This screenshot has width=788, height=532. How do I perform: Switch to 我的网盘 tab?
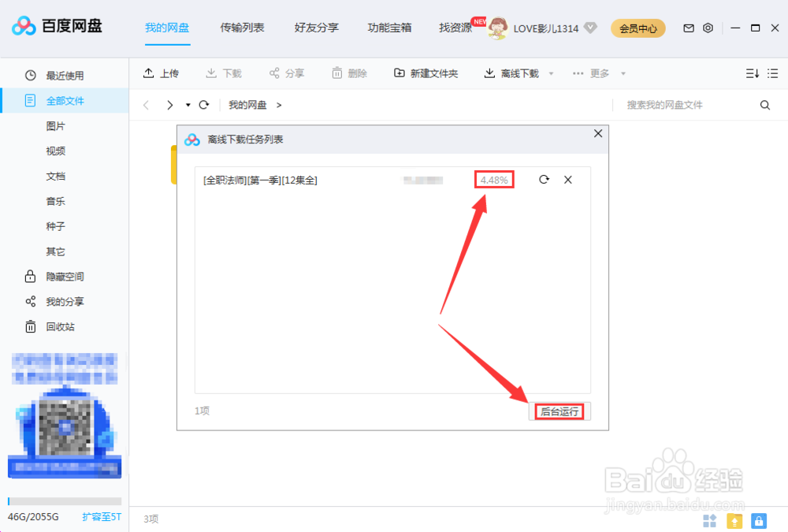pos(167,28)
